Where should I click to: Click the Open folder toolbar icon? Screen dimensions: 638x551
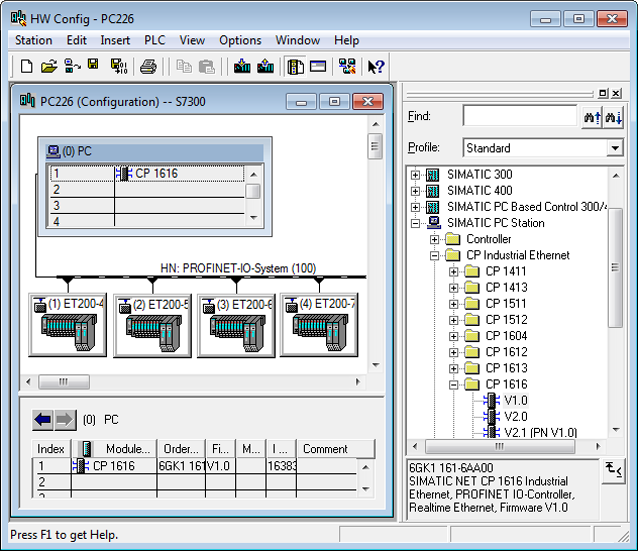point(49,67)
